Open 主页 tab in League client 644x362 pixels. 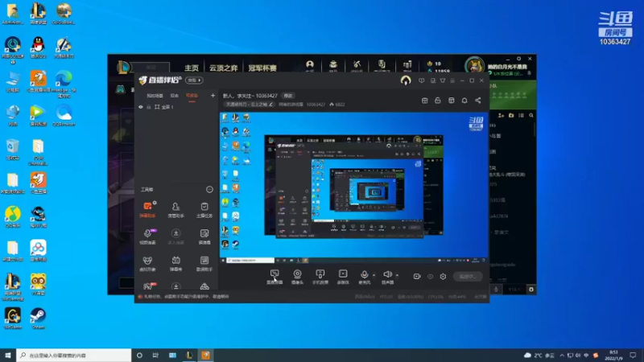pyautogui.click(x=192, y=68)
